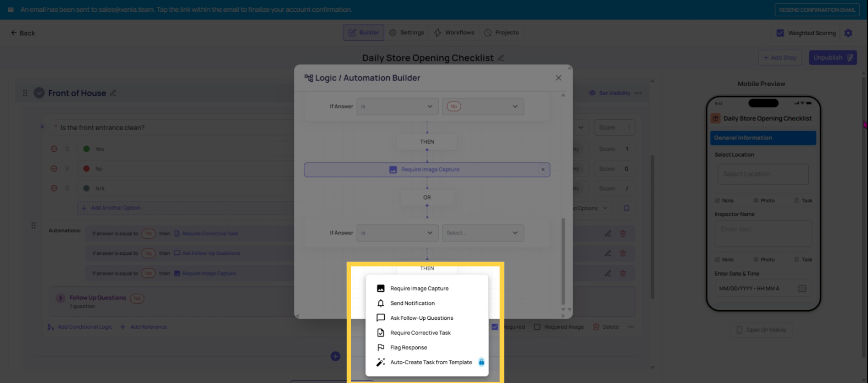The width and height of the screenshot is (868, 383).
Task: Remove the N/A answer option
Action: [54, 188]
